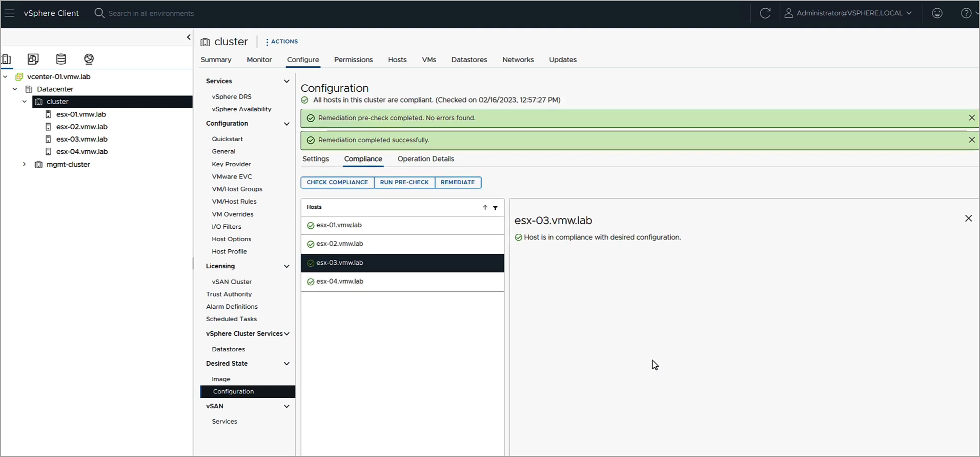
Task: Filter the Hosts column
Action: [x=495, y=208]
